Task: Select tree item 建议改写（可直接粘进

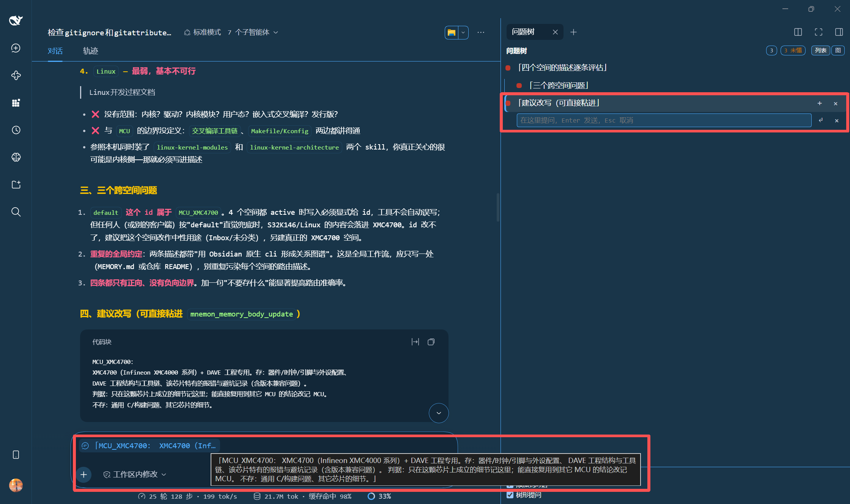Action: coord(559,103)
